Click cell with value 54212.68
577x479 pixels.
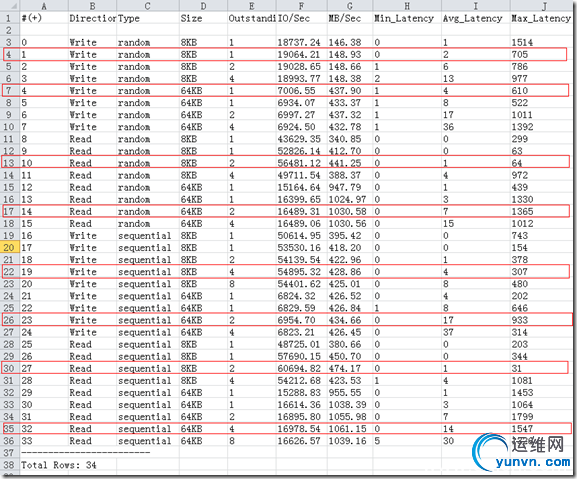pyautogui.click(x=301, y=380)
